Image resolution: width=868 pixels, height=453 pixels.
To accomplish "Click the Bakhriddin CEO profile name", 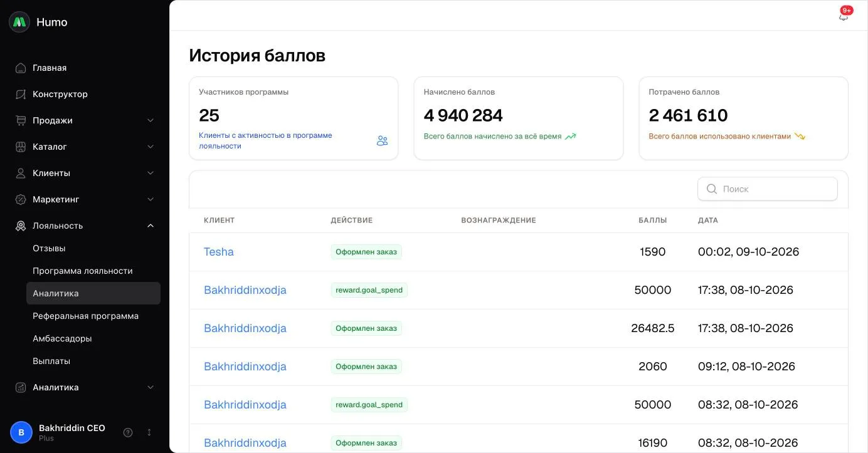I will pos(72,428).
